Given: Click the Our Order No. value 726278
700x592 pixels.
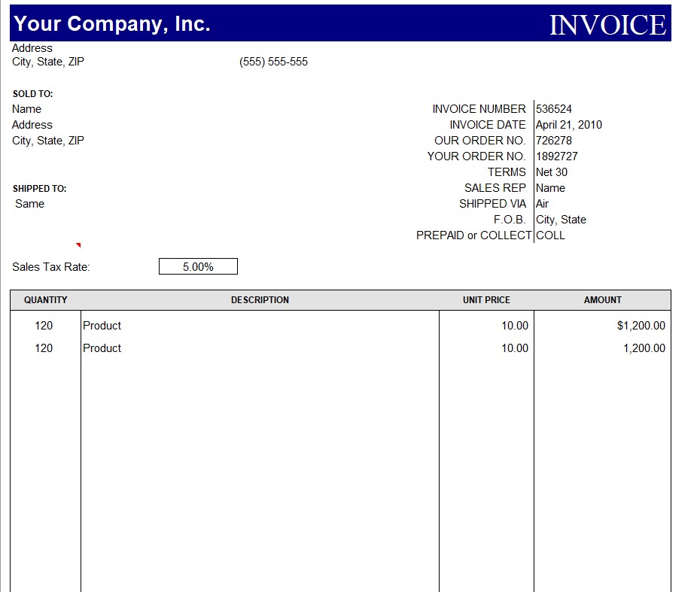Looking at the screenshot, I should 553,141.
